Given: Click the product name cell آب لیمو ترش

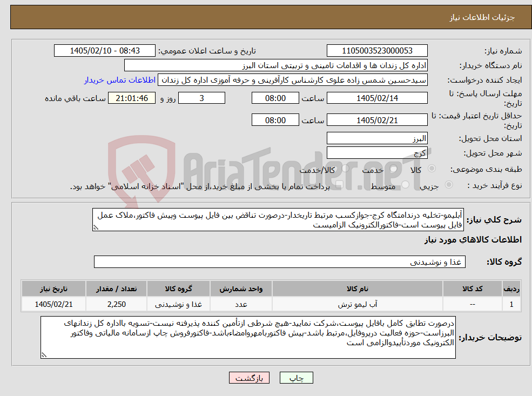Looking at the screenshot, I should [x=357, y=304].
